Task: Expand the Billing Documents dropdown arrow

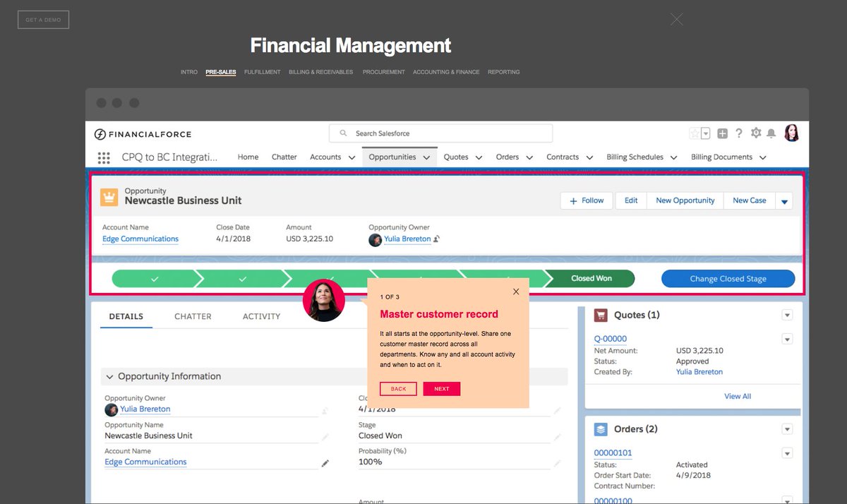Action: (762, 157)
